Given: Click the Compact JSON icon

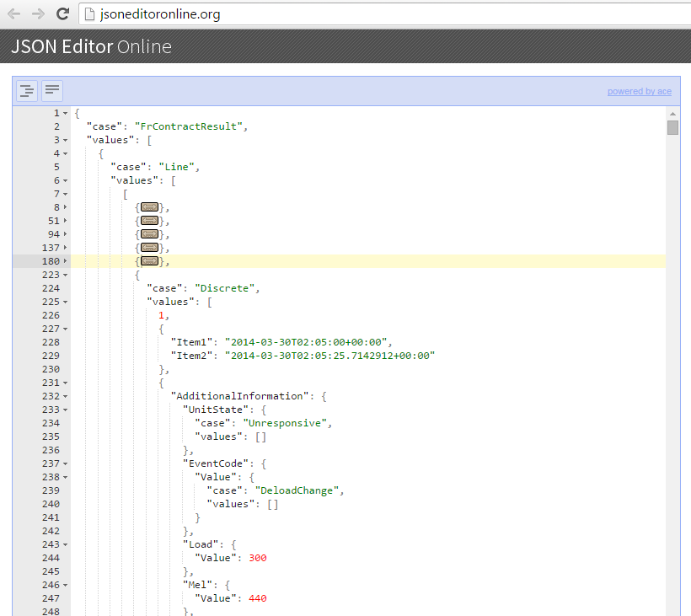Looking at the screenshot, I should 51,90.
